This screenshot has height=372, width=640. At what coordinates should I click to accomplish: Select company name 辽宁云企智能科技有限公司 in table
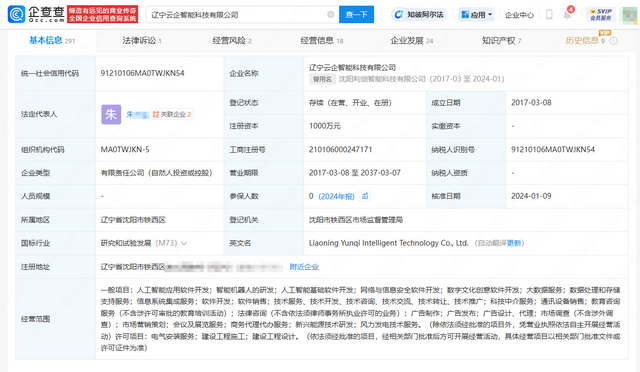click(352, 67)
